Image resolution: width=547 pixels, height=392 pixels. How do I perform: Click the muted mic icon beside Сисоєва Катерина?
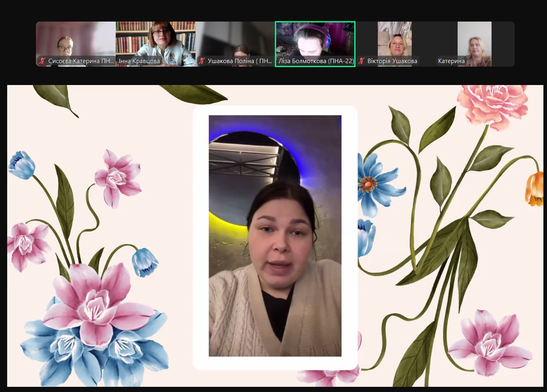(42, 61)
